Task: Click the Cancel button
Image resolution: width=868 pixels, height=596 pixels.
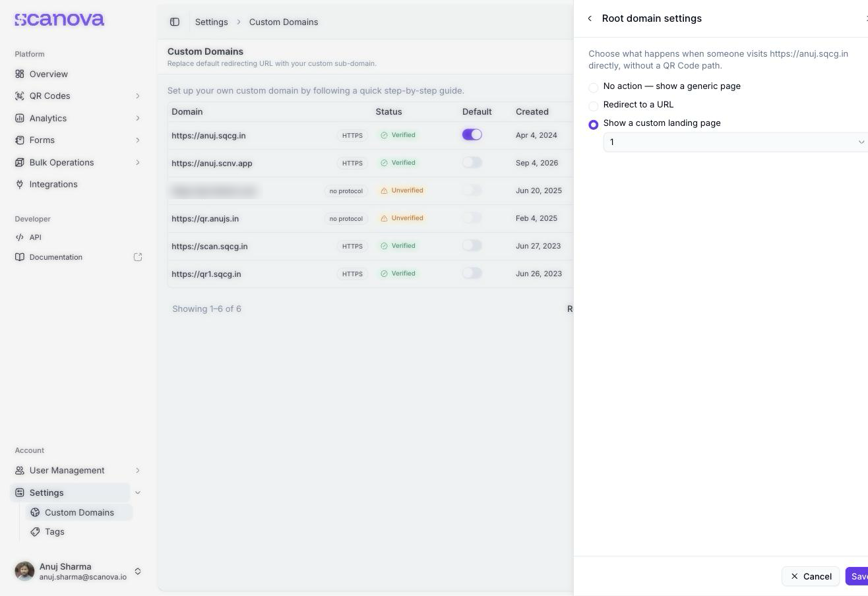Action: (x=811, y=576)
